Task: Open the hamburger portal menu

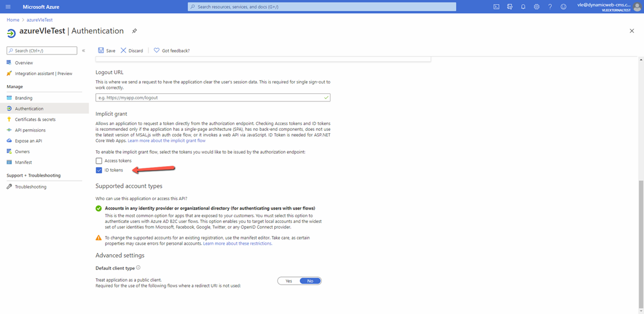Action: point(8,7)
